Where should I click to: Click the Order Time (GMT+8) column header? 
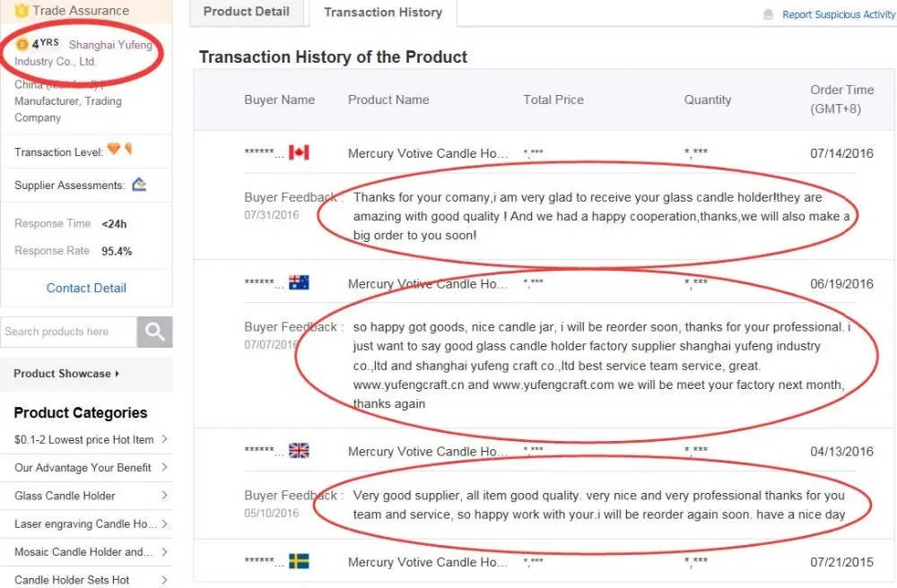click(842, 99)
